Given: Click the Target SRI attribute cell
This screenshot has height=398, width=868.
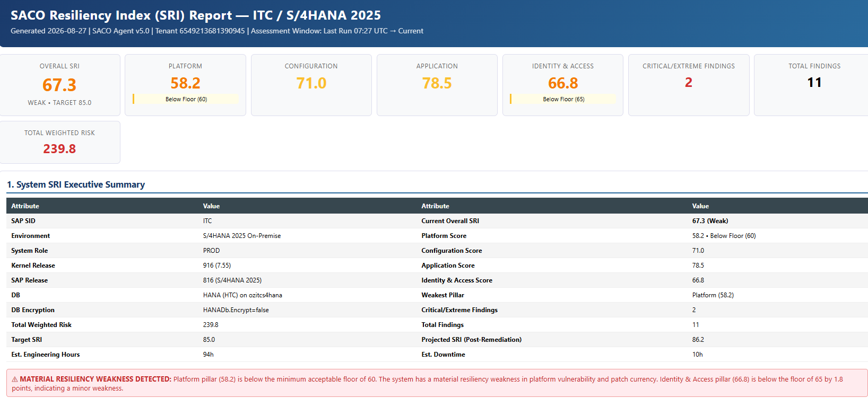Looking at the screenshot, I should click(27, 340).
